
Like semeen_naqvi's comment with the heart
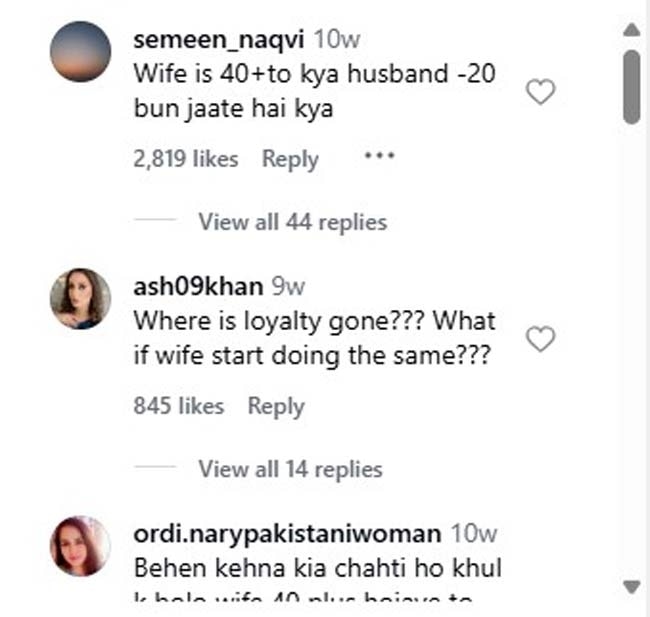coord(540,93)
